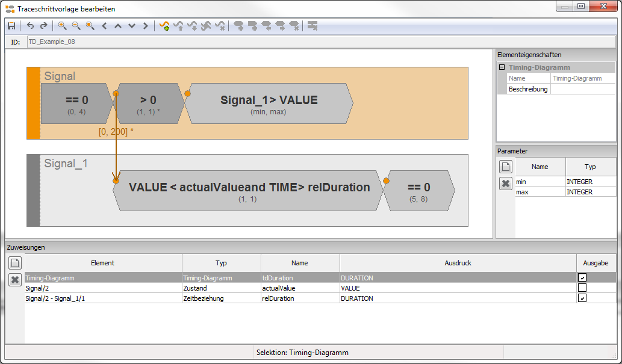Viewport: 622px width, 364px height.
Task: Click the delete state icon
Action: (x=294, y=26)
